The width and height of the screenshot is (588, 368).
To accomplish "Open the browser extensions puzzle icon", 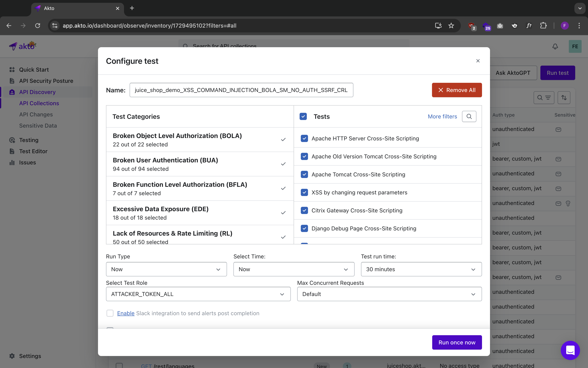I will (543, 26).
